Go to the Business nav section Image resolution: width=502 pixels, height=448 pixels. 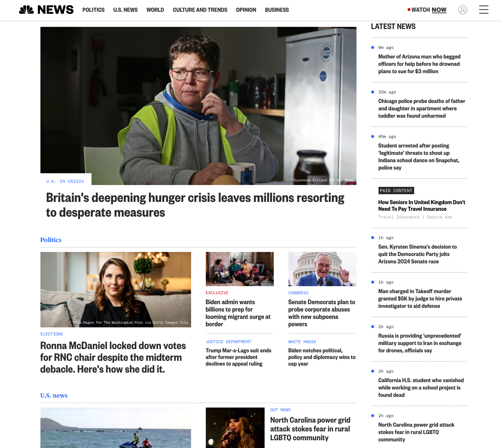coord(277,10)
